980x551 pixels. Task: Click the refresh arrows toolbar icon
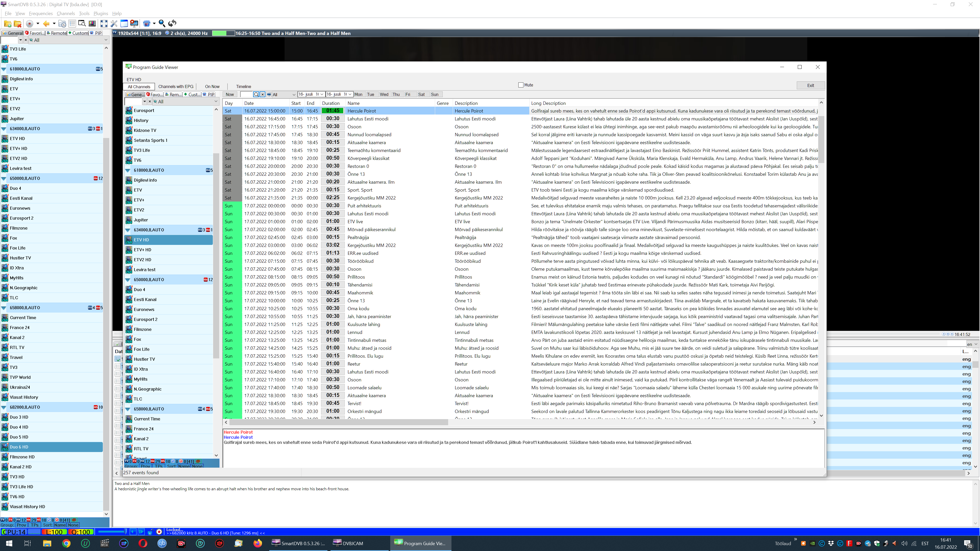pyautogui.click(x=172, y=23)
